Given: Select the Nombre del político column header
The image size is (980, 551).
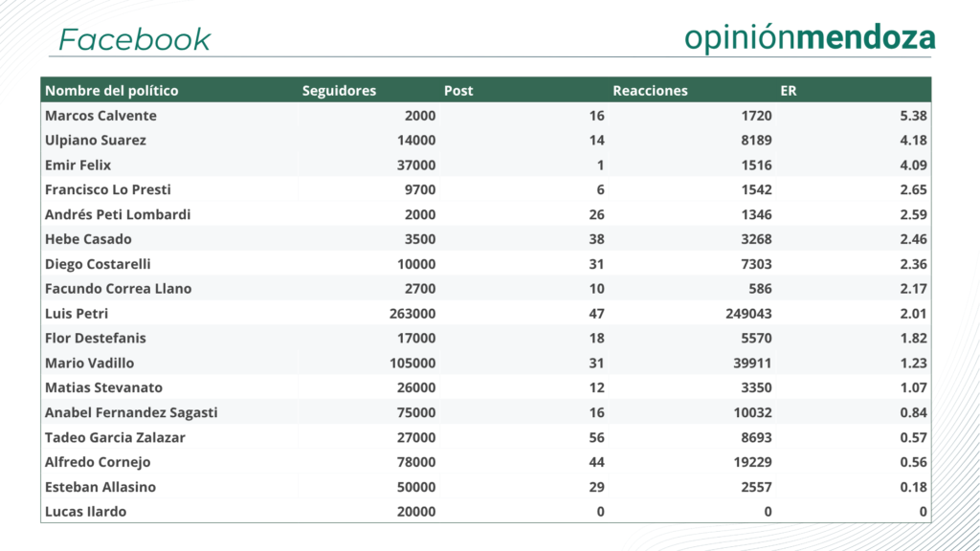Looking at the screenshot, I should 112,91.
